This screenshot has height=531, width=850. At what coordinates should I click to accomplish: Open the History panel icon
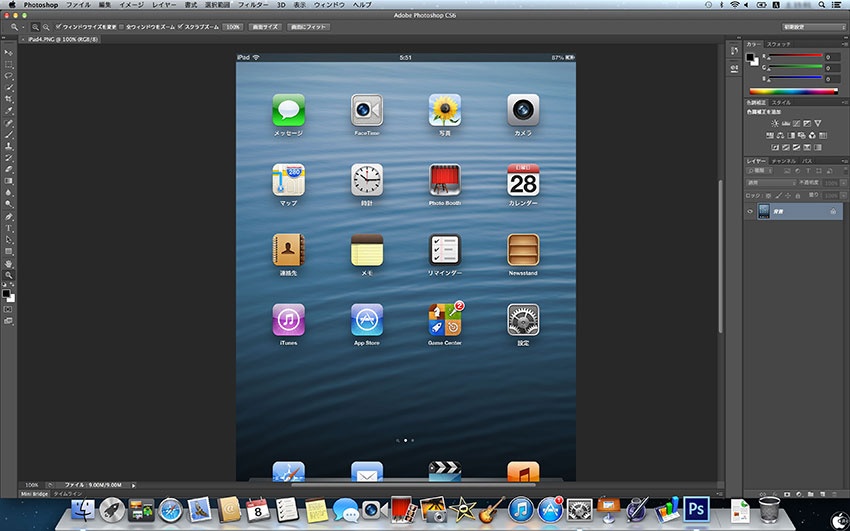coord(734,51)
